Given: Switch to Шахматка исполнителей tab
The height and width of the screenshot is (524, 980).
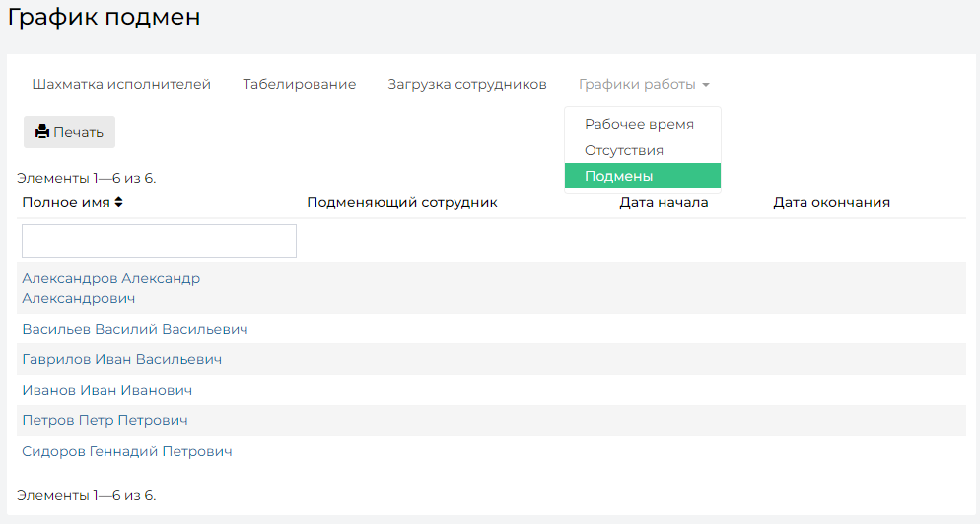Looking at the screenshot, I should tap(121, 85).
